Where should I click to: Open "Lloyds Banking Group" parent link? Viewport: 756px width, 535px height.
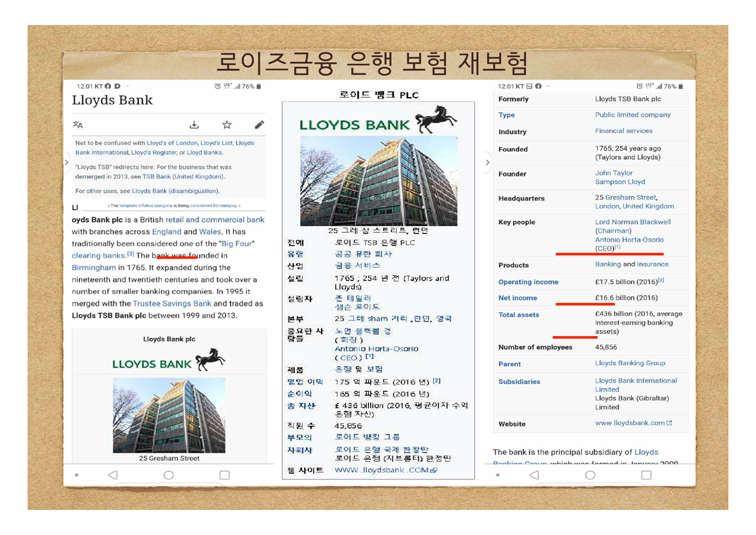tap(630, 363)
